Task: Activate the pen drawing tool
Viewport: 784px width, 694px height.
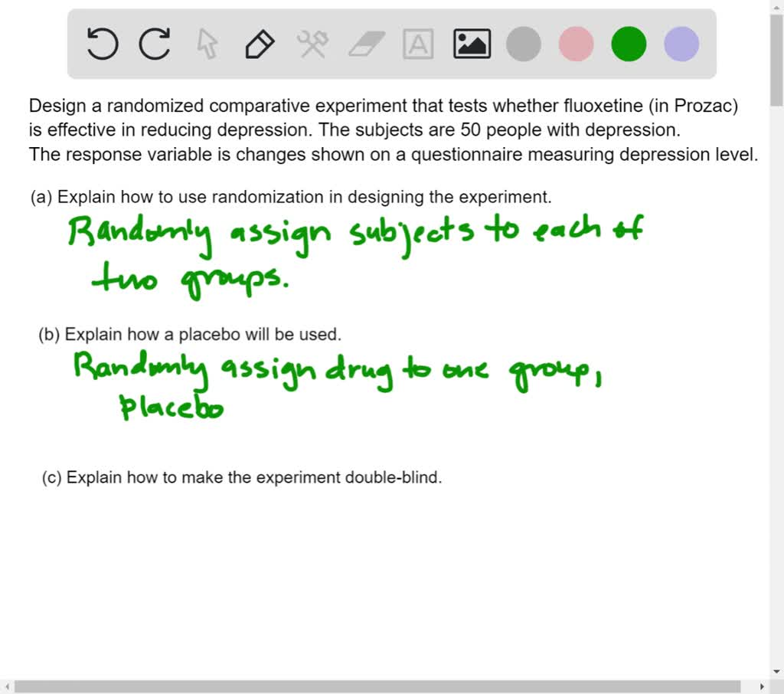Action: (x=259, y=44)
